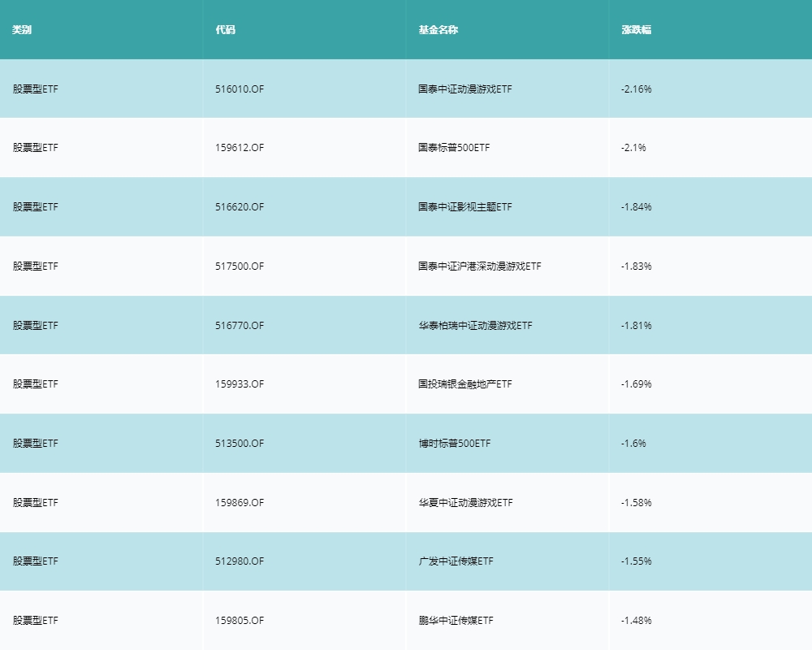Click 股票型ETF in the 516770.OF row
812x650 pixels.
pos(35,326)
